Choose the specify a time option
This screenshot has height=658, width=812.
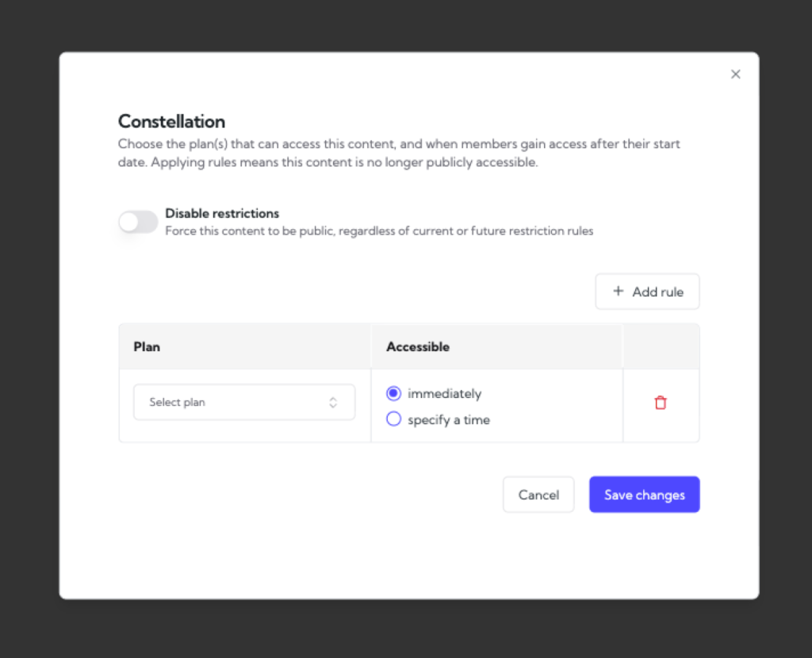tap(393, 419)
